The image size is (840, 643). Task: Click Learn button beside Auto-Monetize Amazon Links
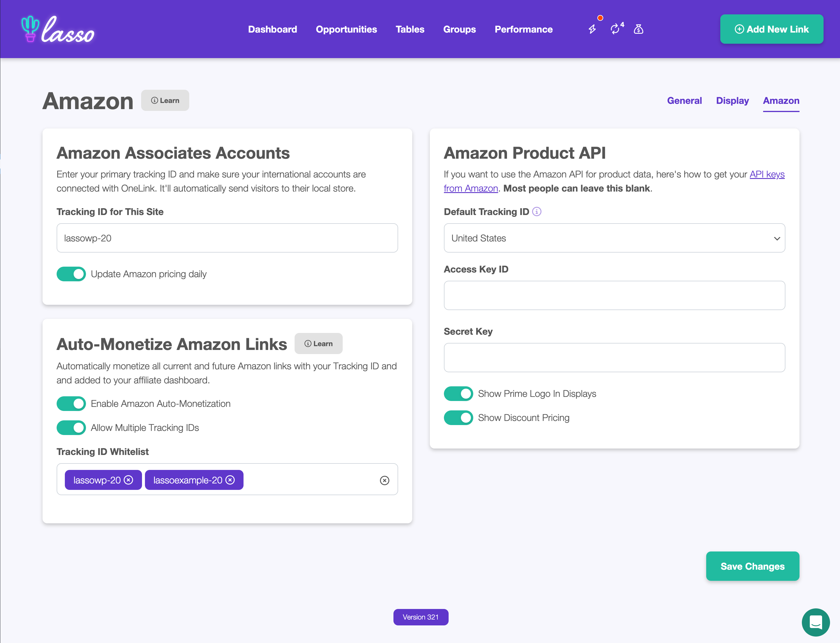coord(318,344)
